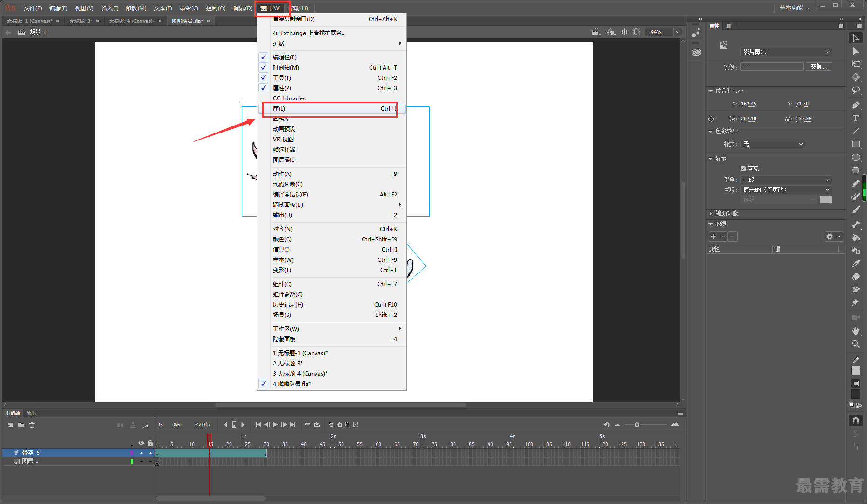Viewport: 867px width, 504px height.
Task: Open the add filter plus dropdown
Action: point(718,237)
